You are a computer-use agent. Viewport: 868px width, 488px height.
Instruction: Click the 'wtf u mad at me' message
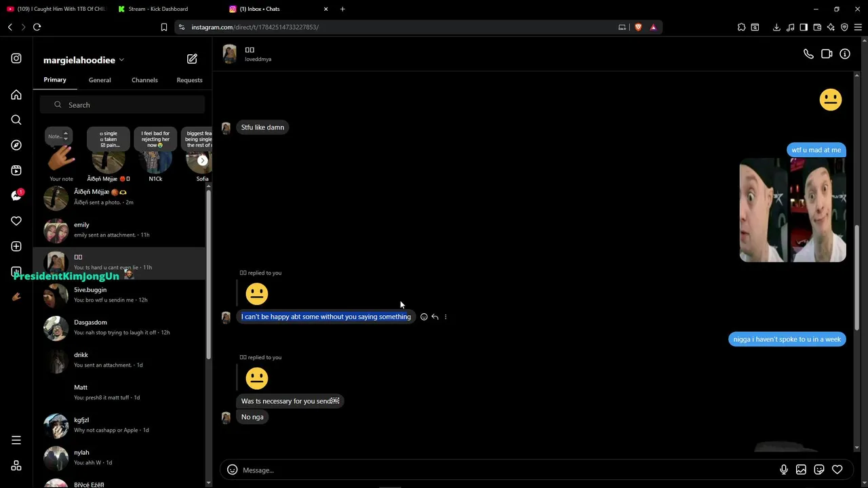pyautogui.click(x=816, y=150)
